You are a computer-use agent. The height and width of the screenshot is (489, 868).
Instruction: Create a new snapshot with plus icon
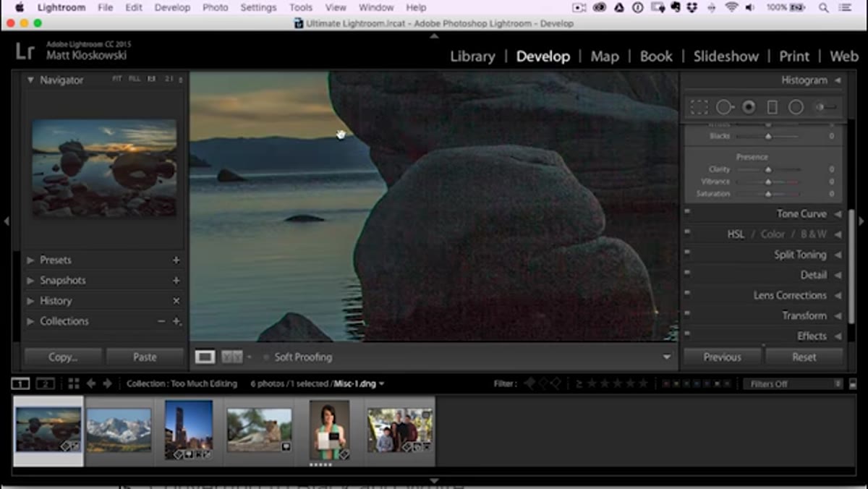(176, 280)
